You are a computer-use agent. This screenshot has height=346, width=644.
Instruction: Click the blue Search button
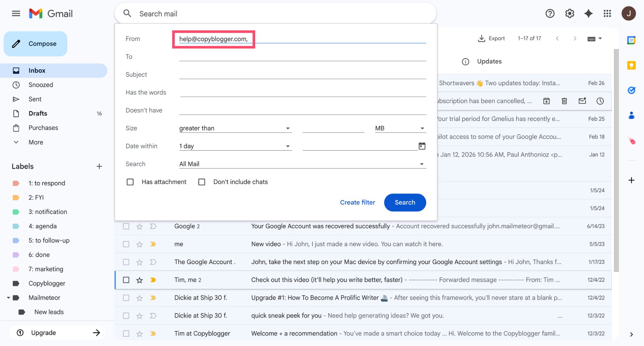click(x=405, y=202)
